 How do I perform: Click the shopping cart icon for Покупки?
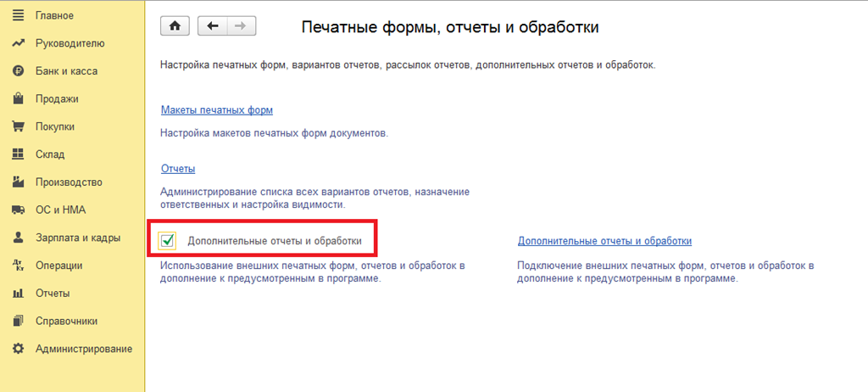coord(19,126)
